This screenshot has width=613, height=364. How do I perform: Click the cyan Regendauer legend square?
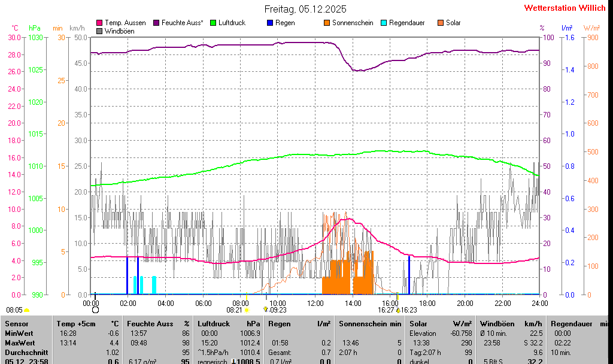click(x=384, y=23)
